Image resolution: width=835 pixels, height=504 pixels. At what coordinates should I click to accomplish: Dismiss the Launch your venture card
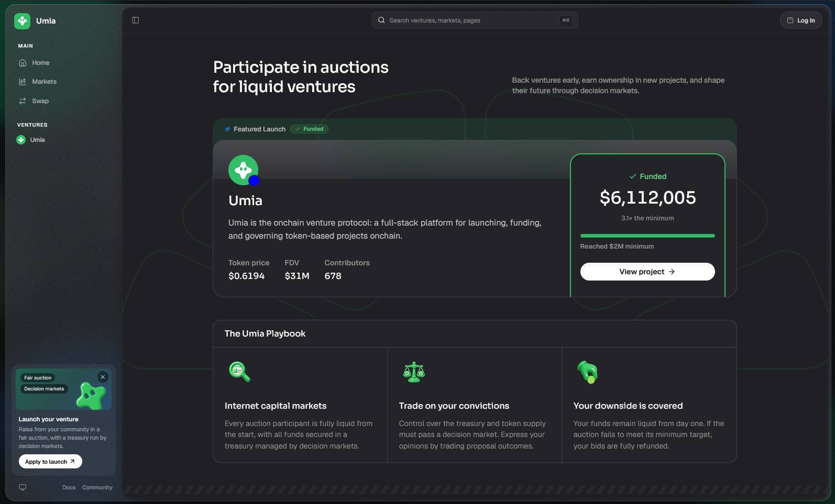pyautogui.click(x=103, y=377)
